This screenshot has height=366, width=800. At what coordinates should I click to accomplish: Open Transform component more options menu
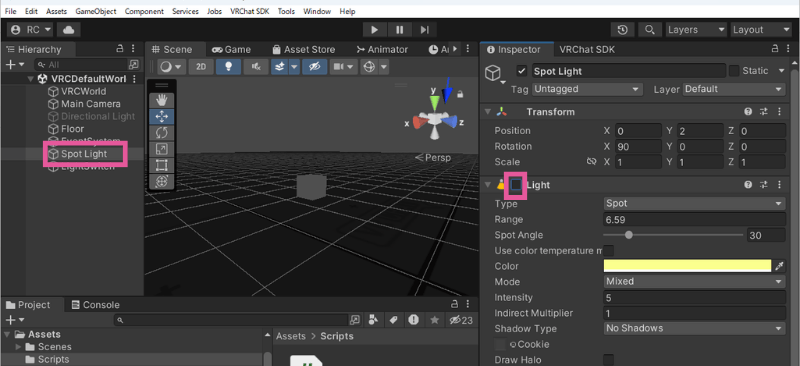pos(780,112)
